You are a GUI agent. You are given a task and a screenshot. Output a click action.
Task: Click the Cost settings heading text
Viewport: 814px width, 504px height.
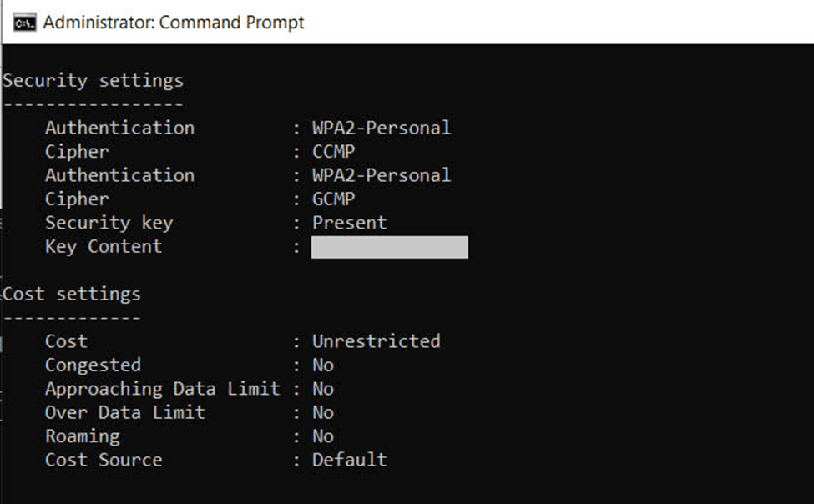(x=72, y=295)
